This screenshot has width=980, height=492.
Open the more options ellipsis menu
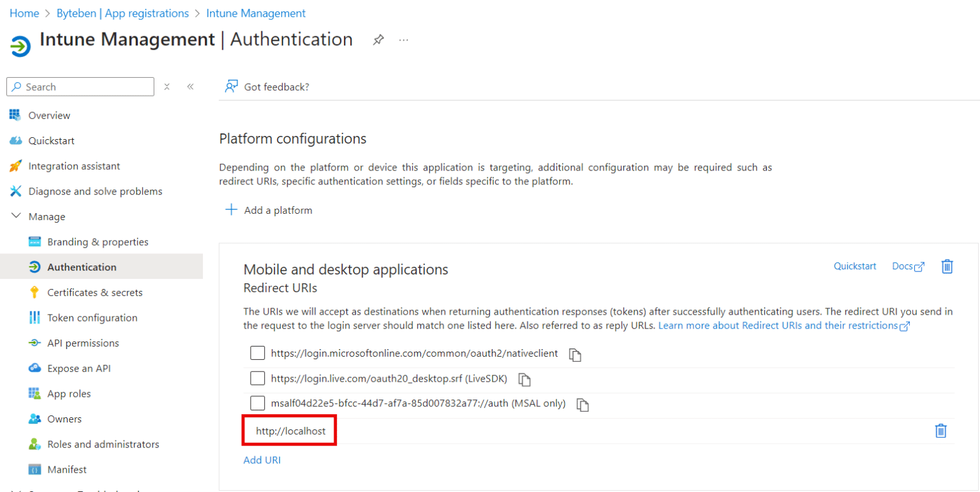[403, 40]
